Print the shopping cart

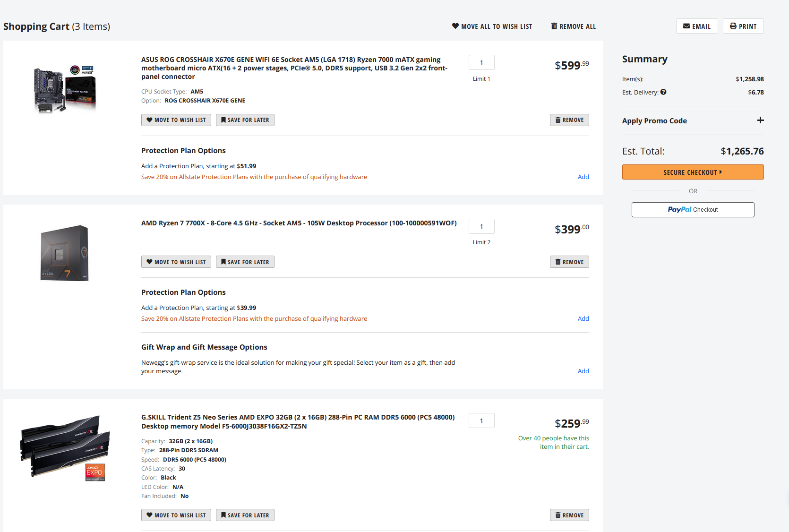pyautogui.click(x=743, y=26)
